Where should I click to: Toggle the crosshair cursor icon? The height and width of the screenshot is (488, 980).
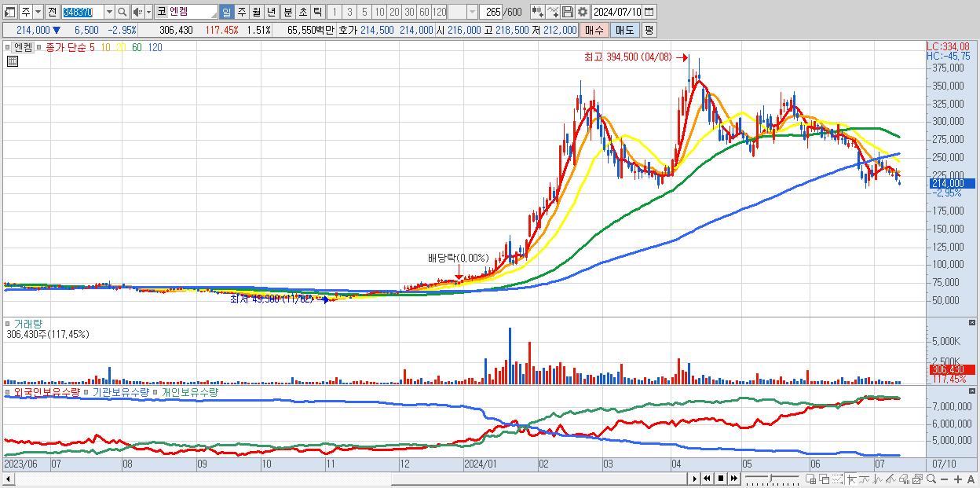(x=851, y=479)
